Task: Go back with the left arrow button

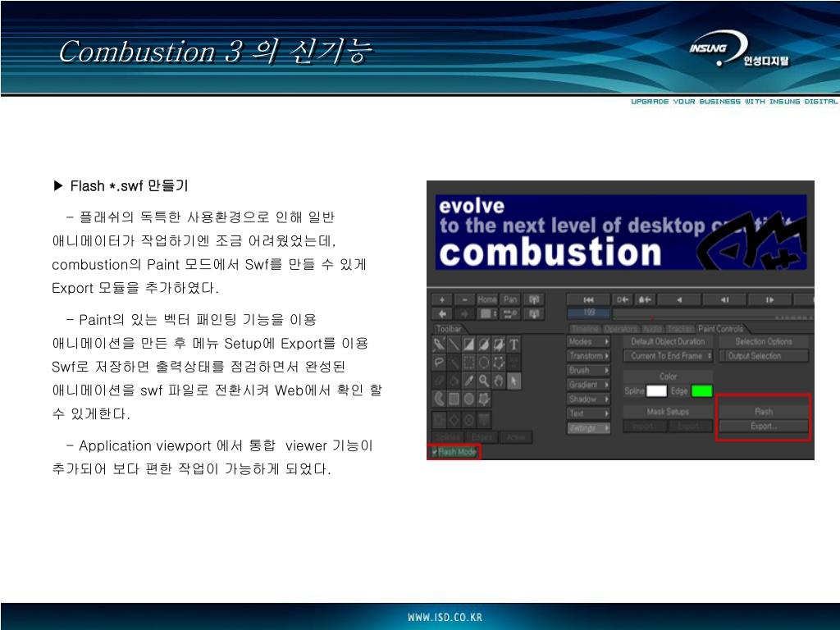Action: [x=442, y=314]
